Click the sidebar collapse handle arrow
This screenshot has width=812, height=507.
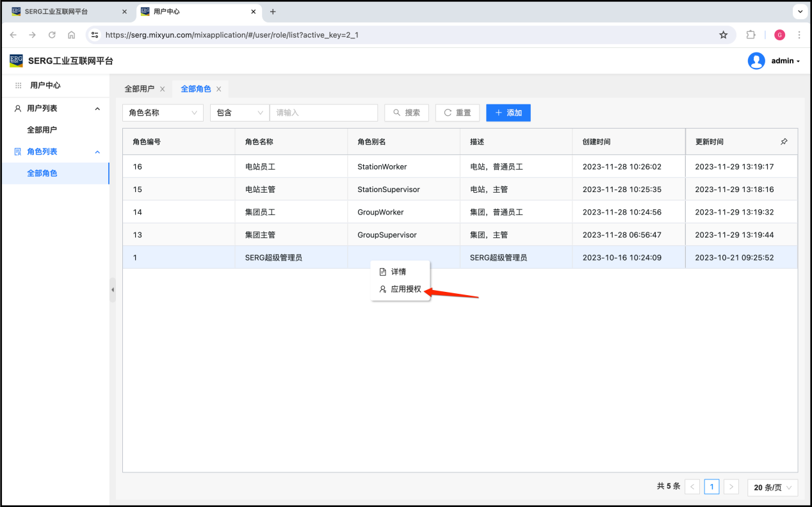[113, 290]
